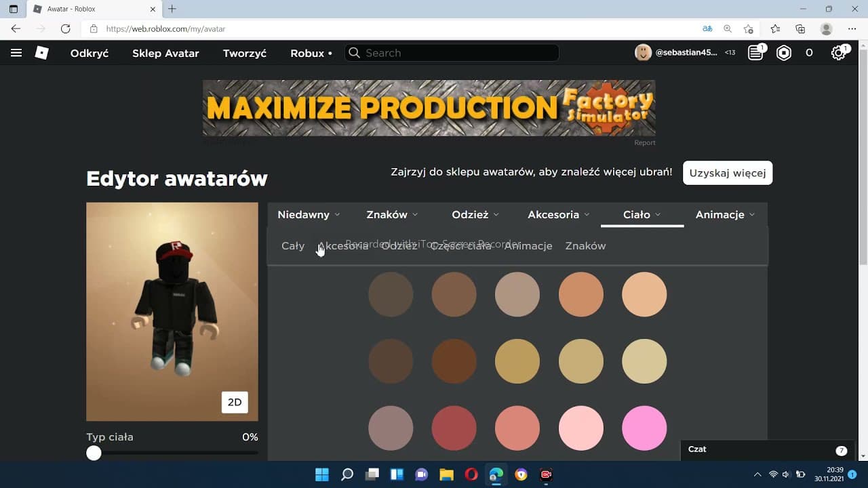Go to the Tworzyć page

(x=245, y=53)
